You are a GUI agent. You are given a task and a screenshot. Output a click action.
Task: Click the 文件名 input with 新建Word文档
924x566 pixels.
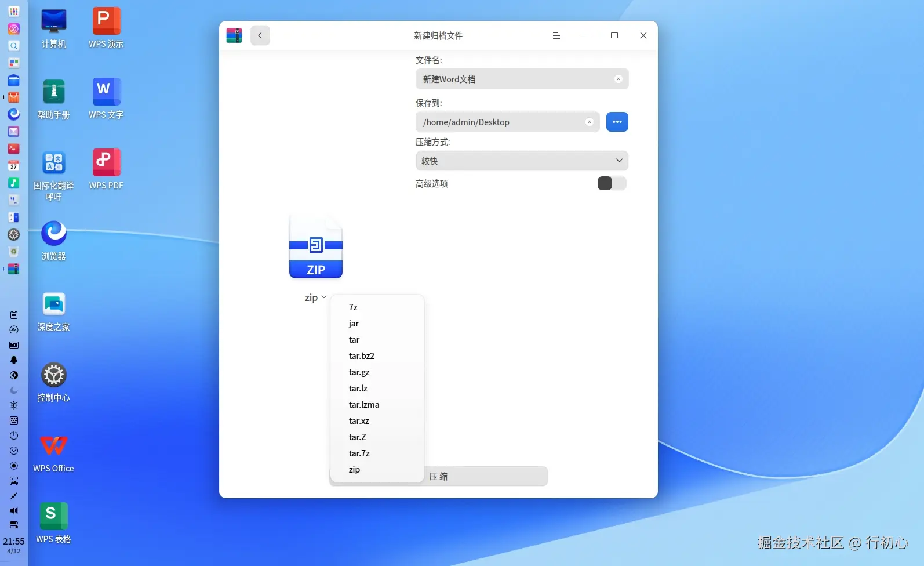pos(522,79)
